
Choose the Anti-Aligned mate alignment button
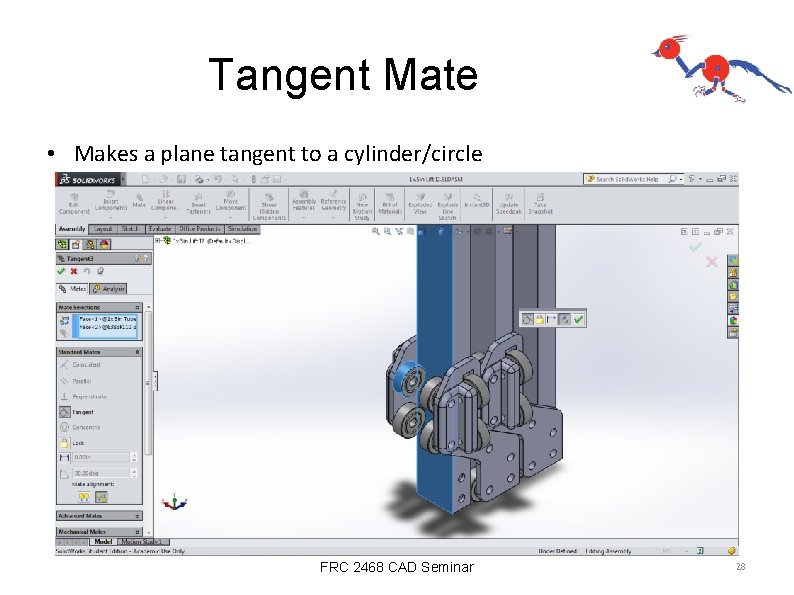click(101, 497)
